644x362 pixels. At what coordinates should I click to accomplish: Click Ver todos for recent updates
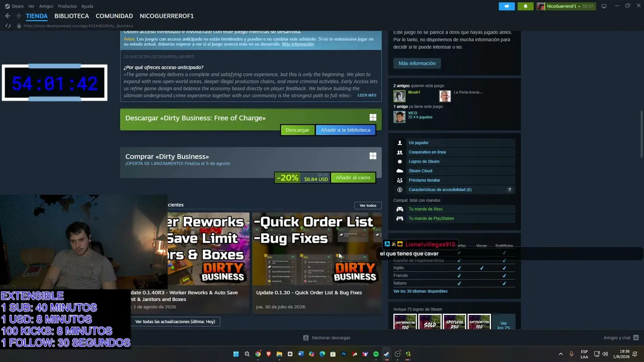[368, 205]
